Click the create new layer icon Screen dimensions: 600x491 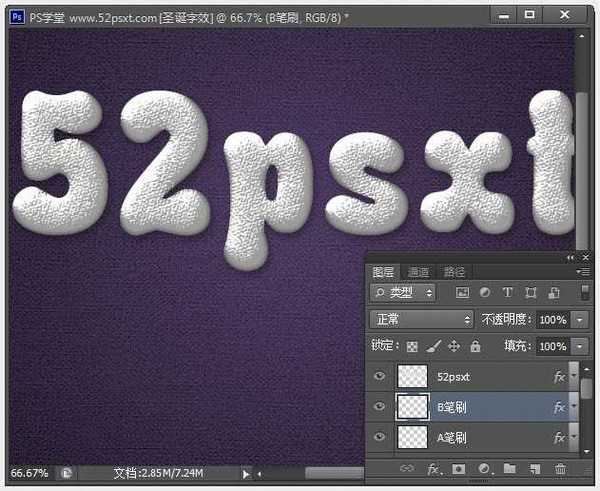[535, 468]
